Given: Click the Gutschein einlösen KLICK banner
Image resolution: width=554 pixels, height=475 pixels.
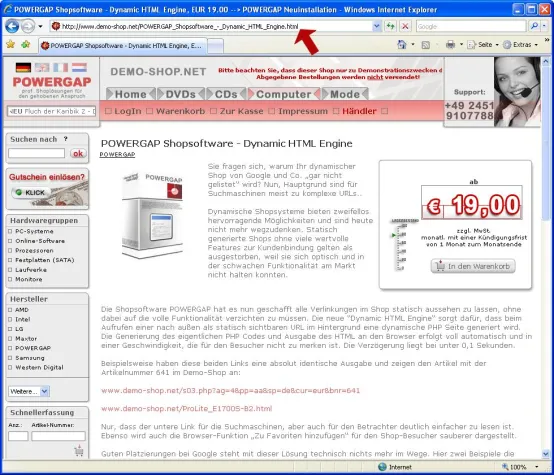Looking at the screenshot, I should [x=47, y=189].
